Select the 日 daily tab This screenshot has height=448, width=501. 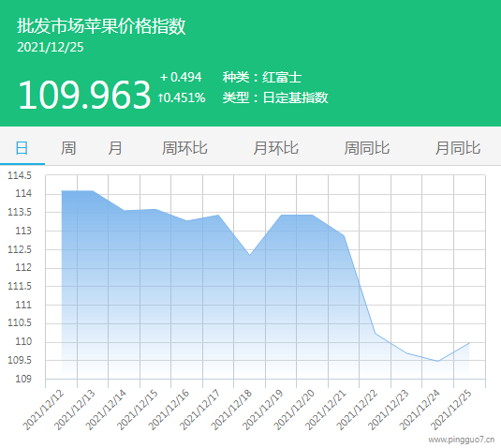tap(22, 148)
